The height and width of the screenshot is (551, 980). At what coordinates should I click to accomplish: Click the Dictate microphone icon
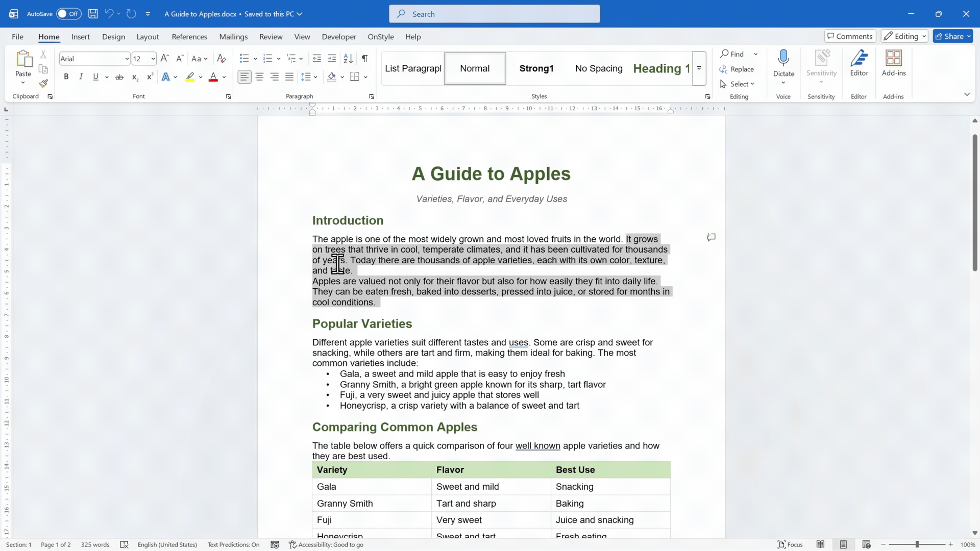click(783, 58)
